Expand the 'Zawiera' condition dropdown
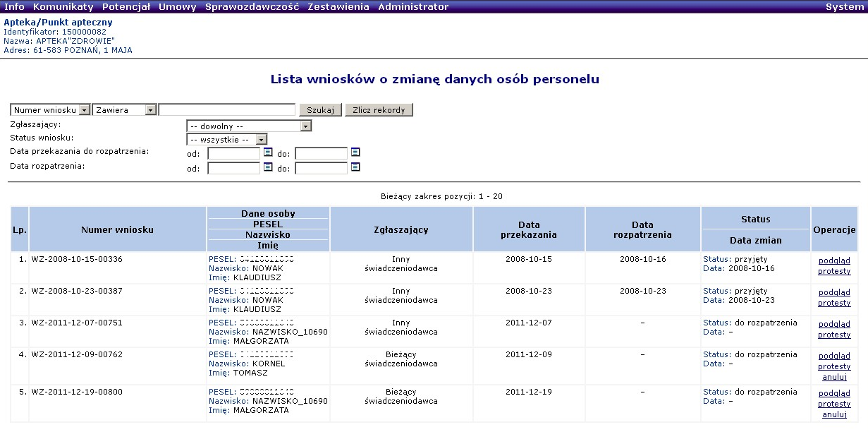The image size is (868, 432). [x=150, y=110]
